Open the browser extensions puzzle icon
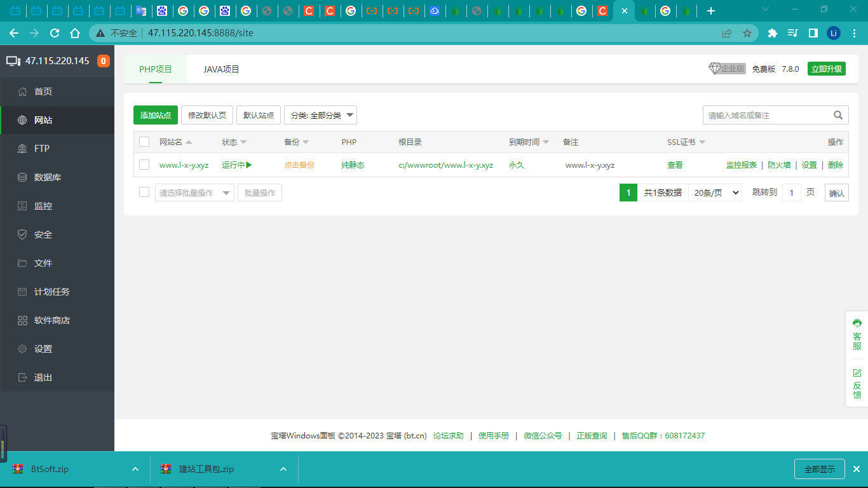The height and width of the screenshot is (488, 868). point(773,33)
